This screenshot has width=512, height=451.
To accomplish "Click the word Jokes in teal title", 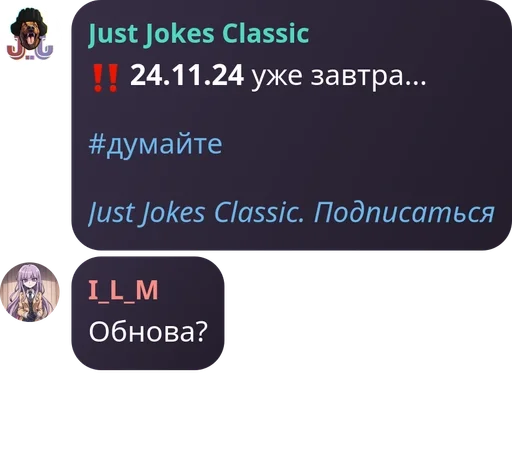I will click(179, 34).
